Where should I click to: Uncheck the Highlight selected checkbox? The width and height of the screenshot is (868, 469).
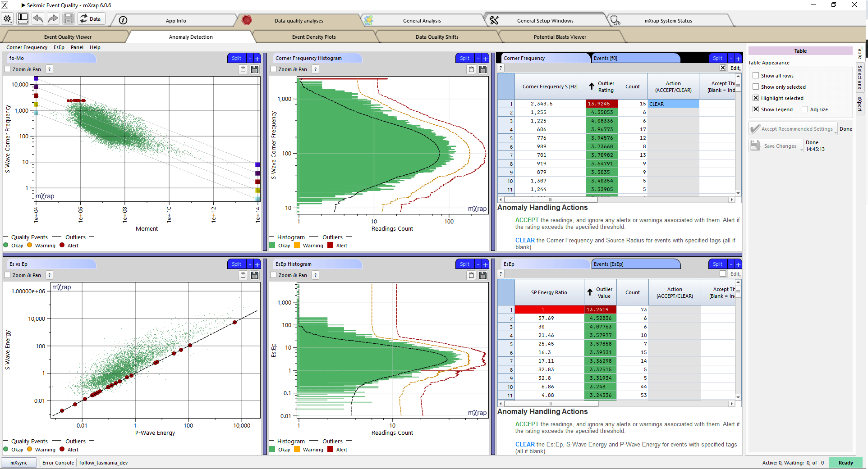coord(756,98)
